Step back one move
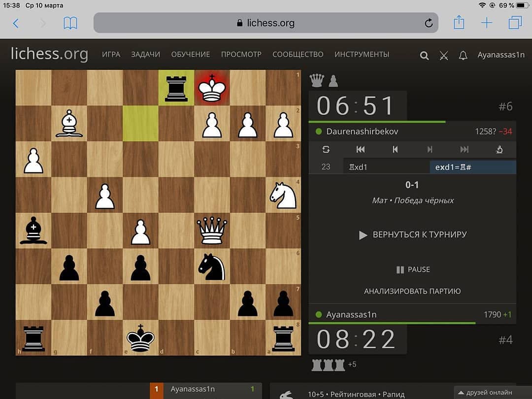 (x=395, y=150)
